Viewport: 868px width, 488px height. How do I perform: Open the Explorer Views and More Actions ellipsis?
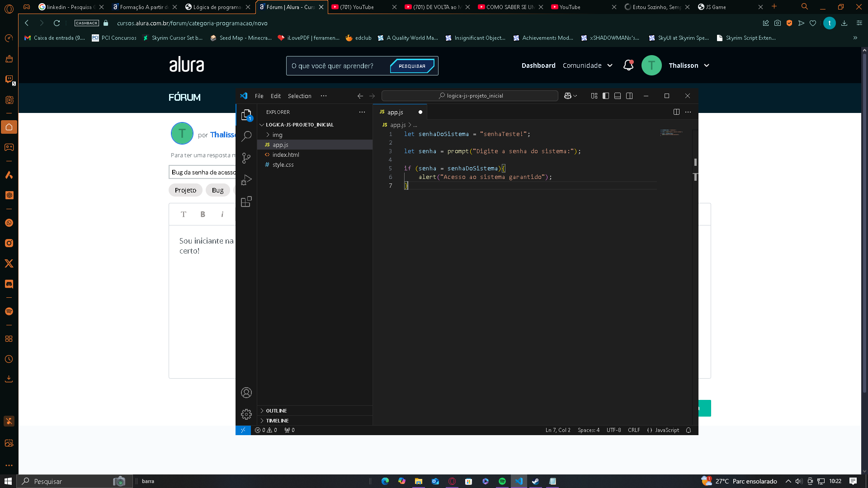point(362,112)
